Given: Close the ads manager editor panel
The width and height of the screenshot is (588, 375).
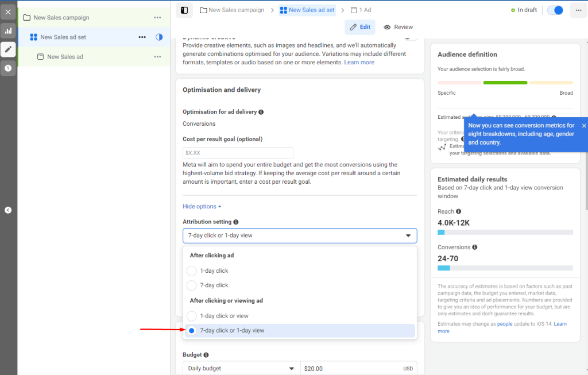Looking at the screenshot, I should 8,12.
